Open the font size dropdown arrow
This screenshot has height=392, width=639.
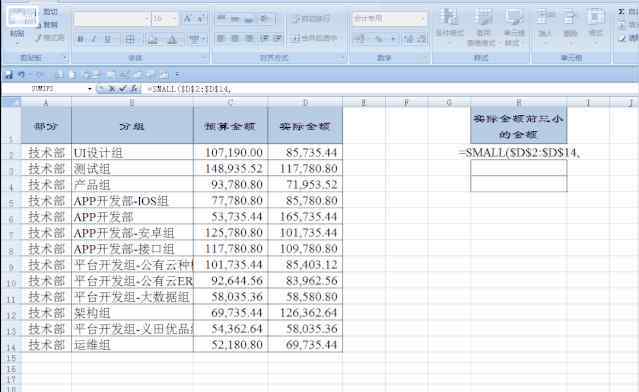coord(174,19)
